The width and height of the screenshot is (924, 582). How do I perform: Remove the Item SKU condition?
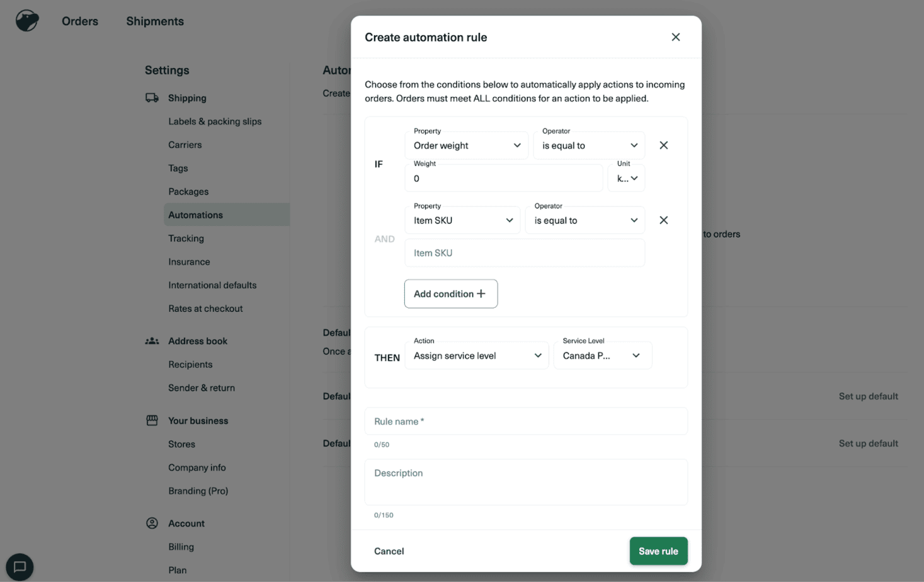point(663,220)
